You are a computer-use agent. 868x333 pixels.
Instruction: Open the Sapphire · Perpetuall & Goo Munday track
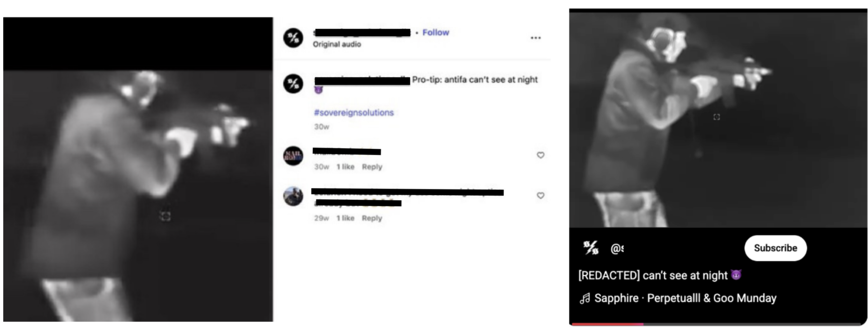(x=685, y=298)
